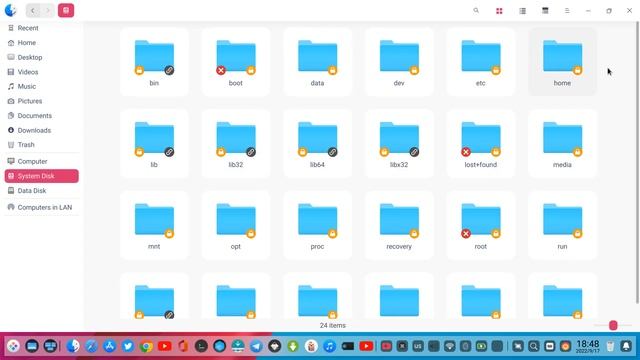Select the mnt folder
The image size is (640, 360).
154,225
